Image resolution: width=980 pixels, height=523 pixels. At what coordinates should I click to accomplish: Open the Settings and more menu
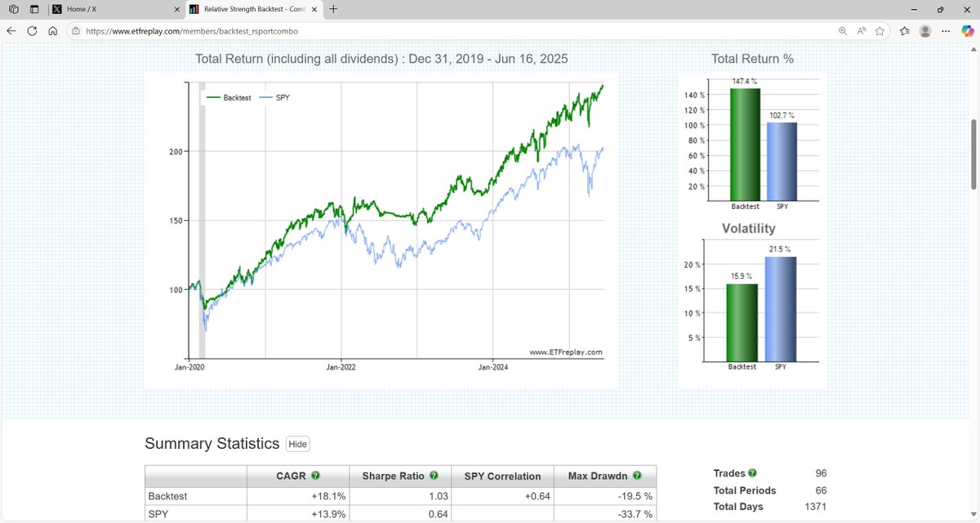[x=946, y=30]
